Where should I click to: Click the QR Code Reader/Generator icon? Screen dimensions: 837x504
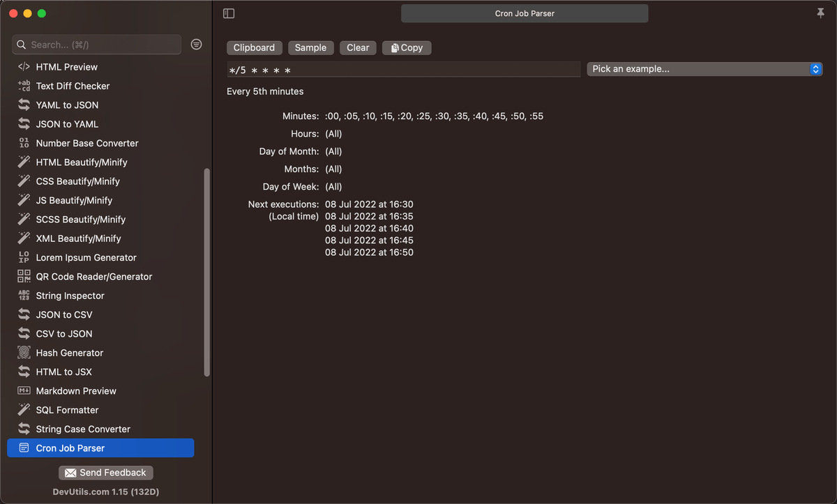pyautogui.click(x=24, y=277)
